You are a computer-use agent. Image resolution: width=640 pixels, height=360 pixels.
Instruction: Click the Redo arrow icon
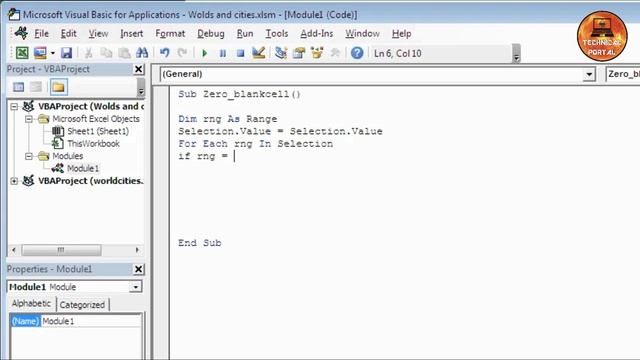click(182, 53)
